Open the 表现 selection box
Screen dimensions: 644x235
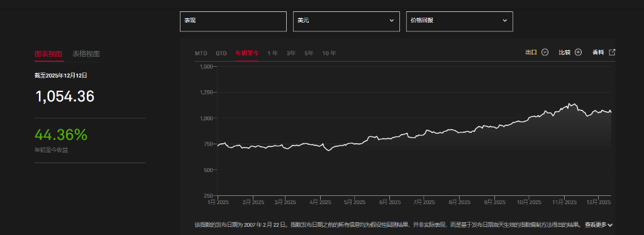coord(233,21)
